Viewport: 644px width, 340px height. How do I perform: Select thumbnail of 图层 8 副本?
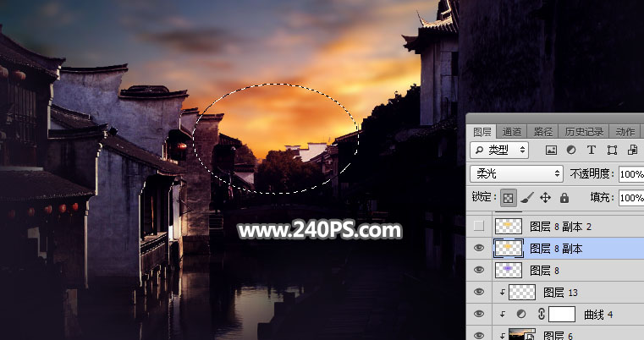tap(508, 249)
